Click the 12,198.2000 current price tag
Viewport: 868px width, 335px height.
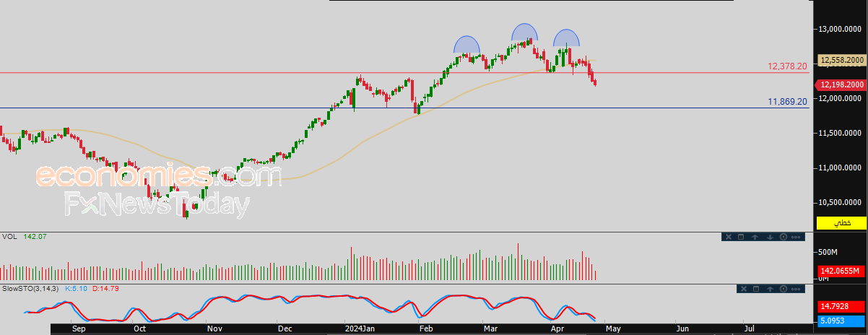(841, 85)
